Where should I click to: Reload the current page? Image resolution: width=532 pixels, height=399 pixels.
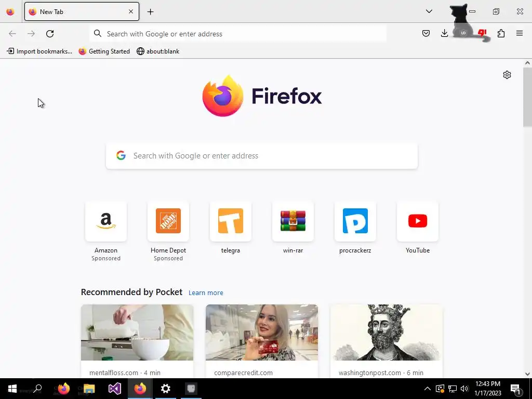tap(50, 34)
